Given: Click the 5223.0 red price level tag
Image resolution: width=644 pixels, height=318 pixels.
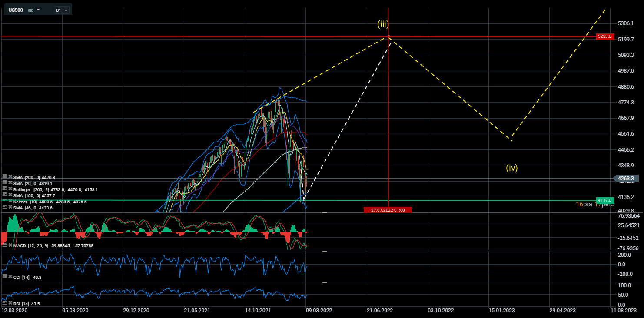Looking at the screenshot, I should coord(604,36).
